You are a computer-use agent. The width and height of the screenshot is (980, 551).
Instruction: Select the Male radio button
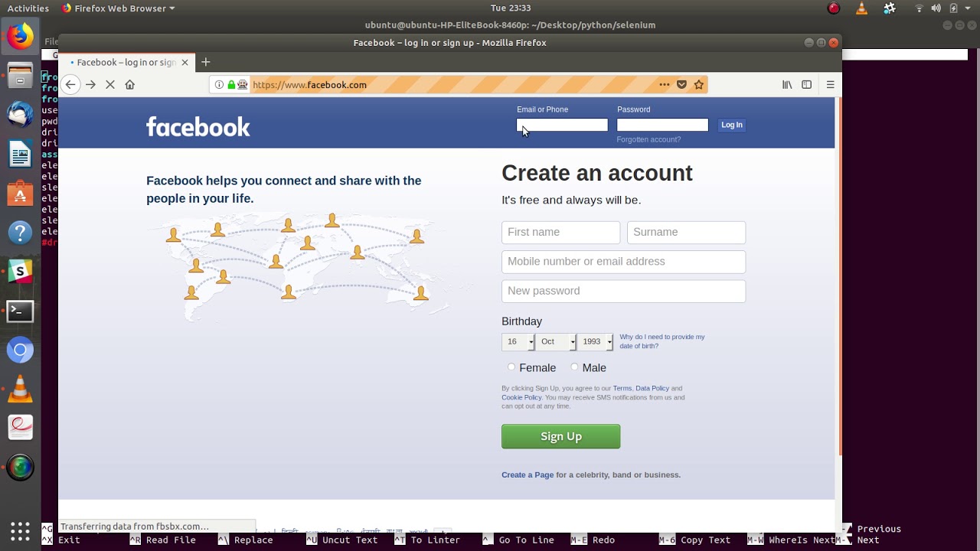pos(574,367)
